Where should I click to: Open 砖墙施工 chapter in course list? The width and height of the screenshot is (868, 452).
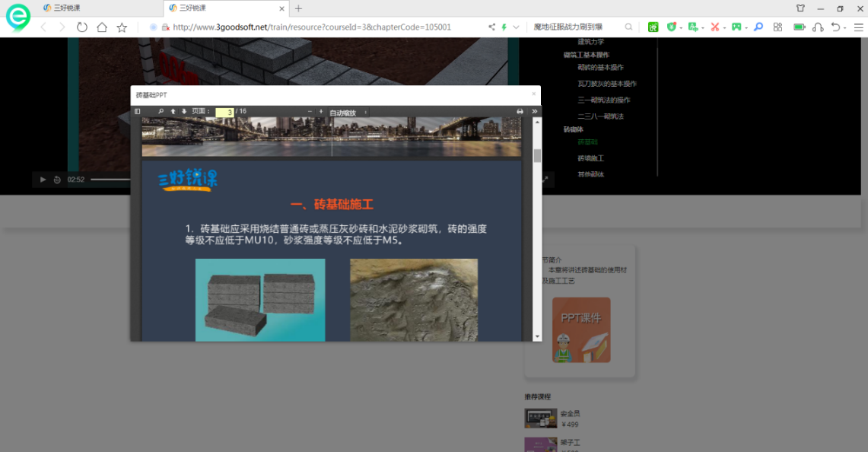click(590, 158)
